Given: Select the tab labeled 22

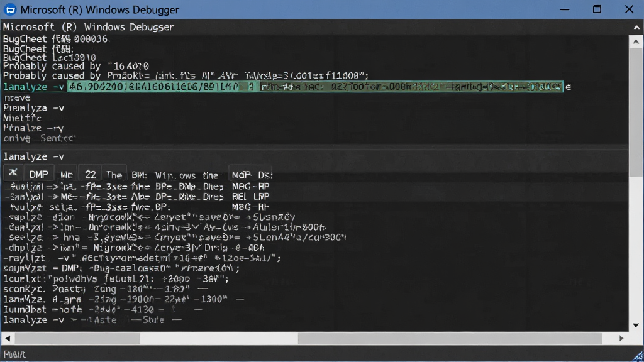Looking at the screenshot, I should pyautogui.click(x=91, y=175).
